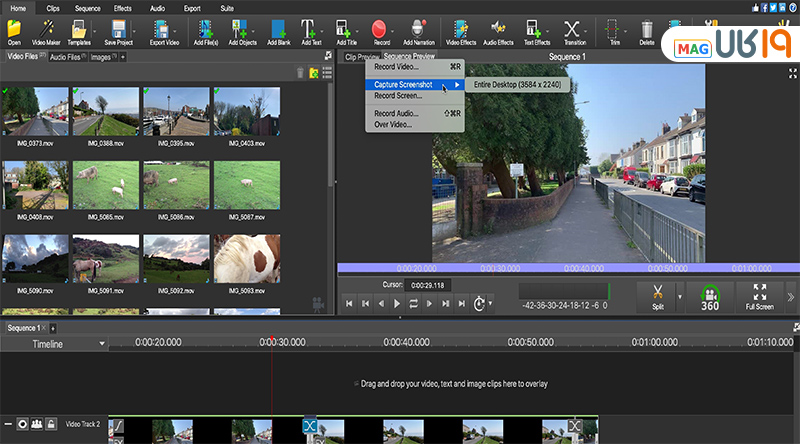Click the red Record button icon
This screenshot has width=800, height=444.
click(379, 29)
